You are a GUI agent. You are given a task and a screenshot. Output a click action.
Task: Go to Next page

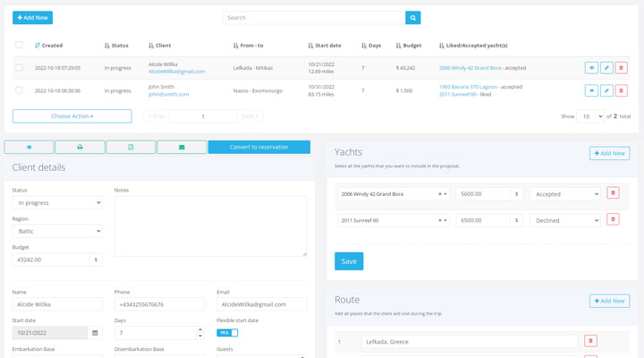pos(250,116)
